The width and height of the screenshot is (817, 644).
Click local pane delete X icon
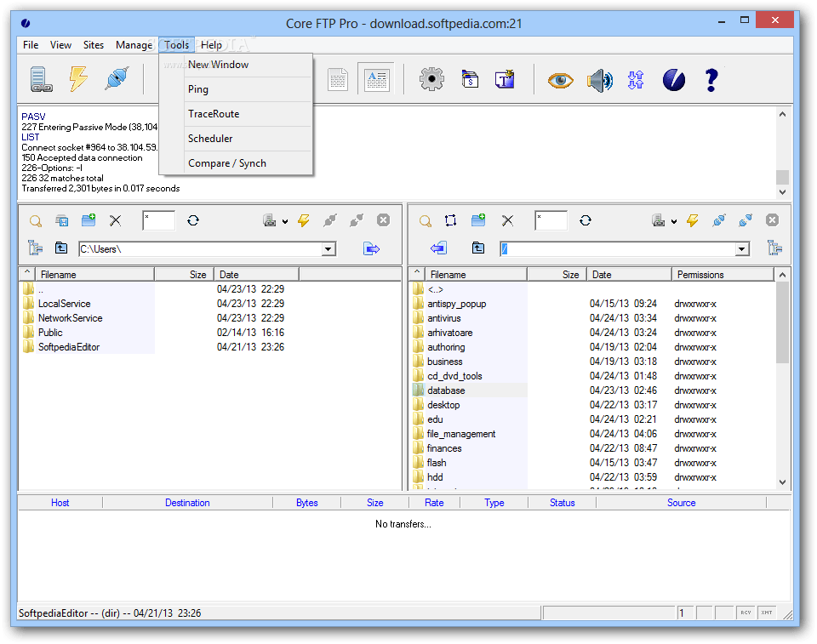(115, 220)
